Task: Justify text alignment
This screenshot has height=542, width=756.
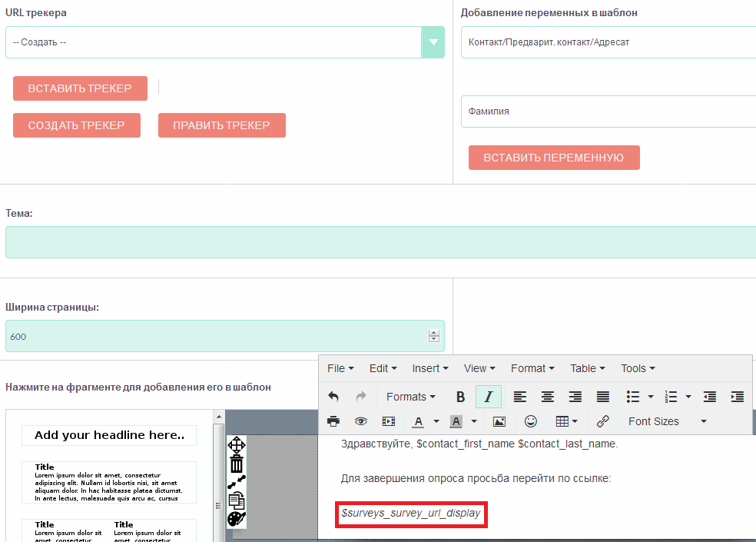Action: 602,397
